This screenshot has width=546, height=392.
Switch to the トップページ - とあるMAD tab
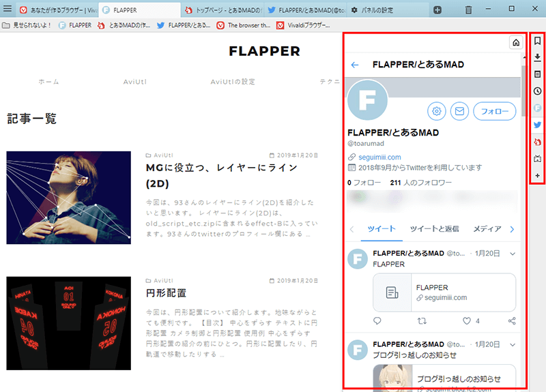(x=222, y=10)
